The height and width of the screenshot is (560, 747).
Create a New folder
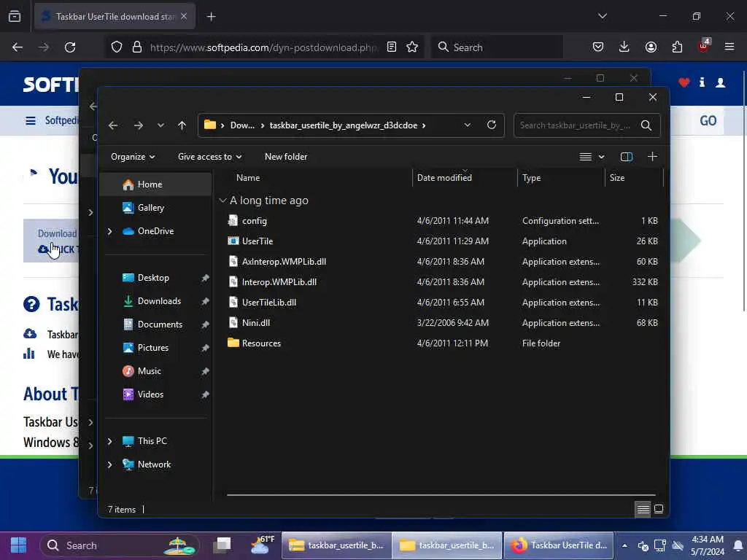pos(286,157)
